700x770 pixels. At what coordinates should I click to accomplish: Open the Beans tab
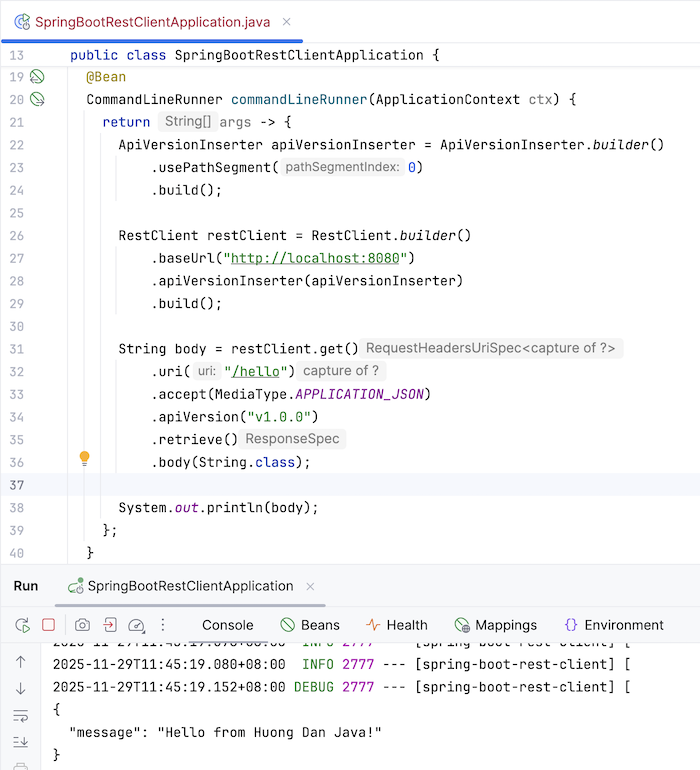point(309,625)
